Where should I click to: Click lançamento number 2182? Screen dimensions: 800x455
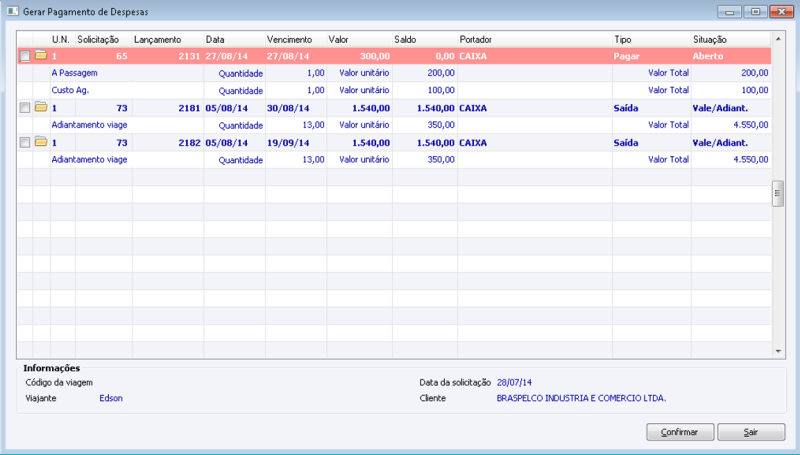point(189,143)
